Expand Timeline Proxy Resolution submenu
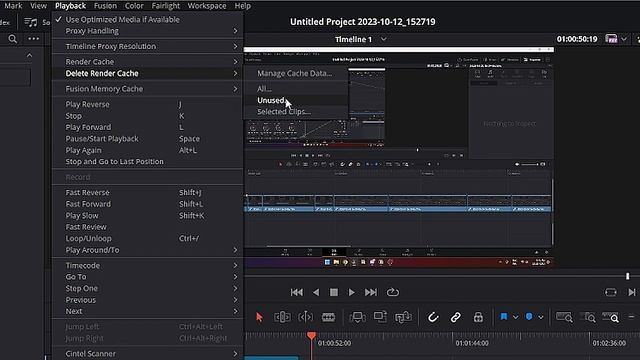 (148, 46)
